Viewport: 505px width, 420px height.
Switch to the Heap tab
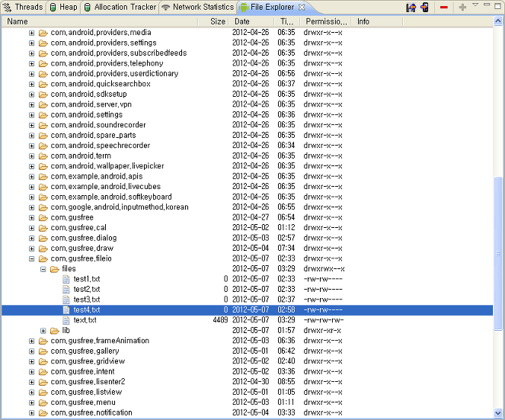[x=63, y=7]
